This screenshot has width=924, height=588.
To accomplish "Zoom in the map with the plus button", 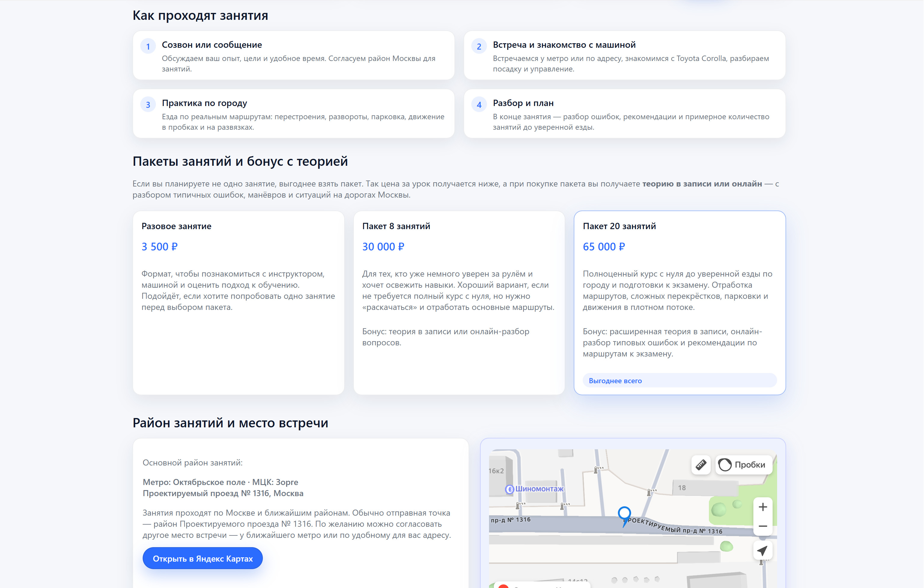I will tap(762, 507).
